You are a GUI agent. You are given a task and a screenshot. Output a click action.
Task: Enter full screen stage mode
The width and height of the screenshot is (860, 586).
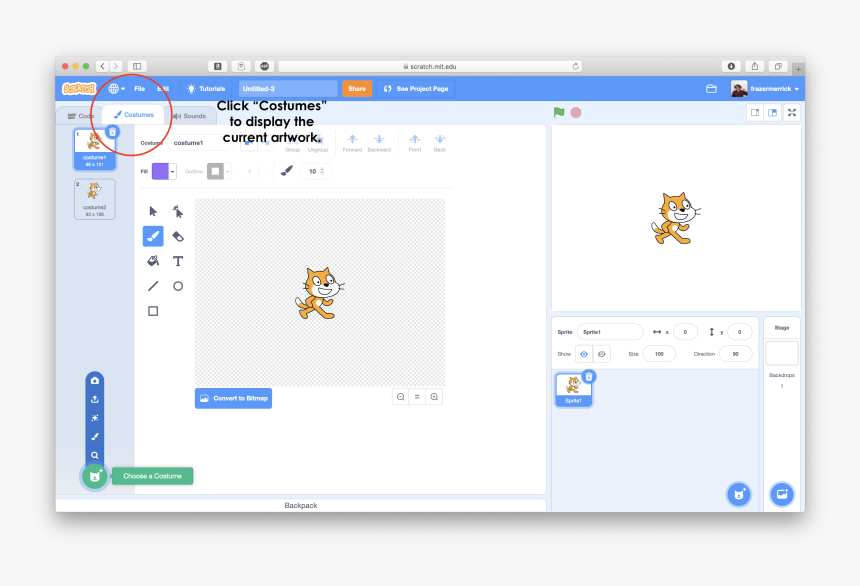click(793, 113)
